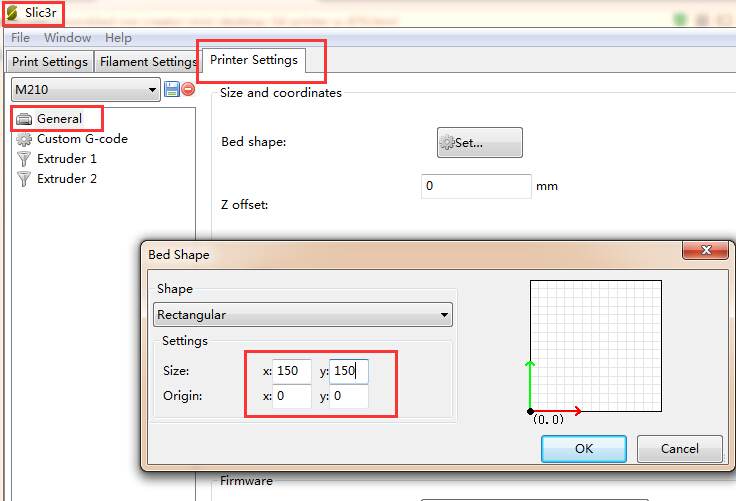Open the Rectangular shape dropdown
Viewport: 736px width, 501px height.
click(303, 315)
